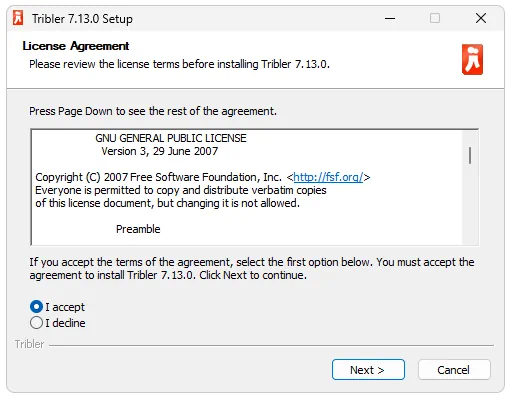Click the Cancel button
The width and height of the screenshot is (510, 398).
(454, 370)
